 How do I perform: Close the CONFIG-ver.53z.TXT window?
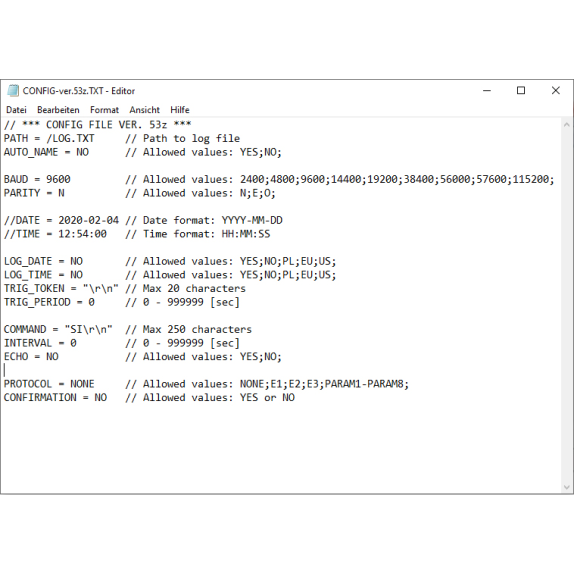click(x=556, y=91)
